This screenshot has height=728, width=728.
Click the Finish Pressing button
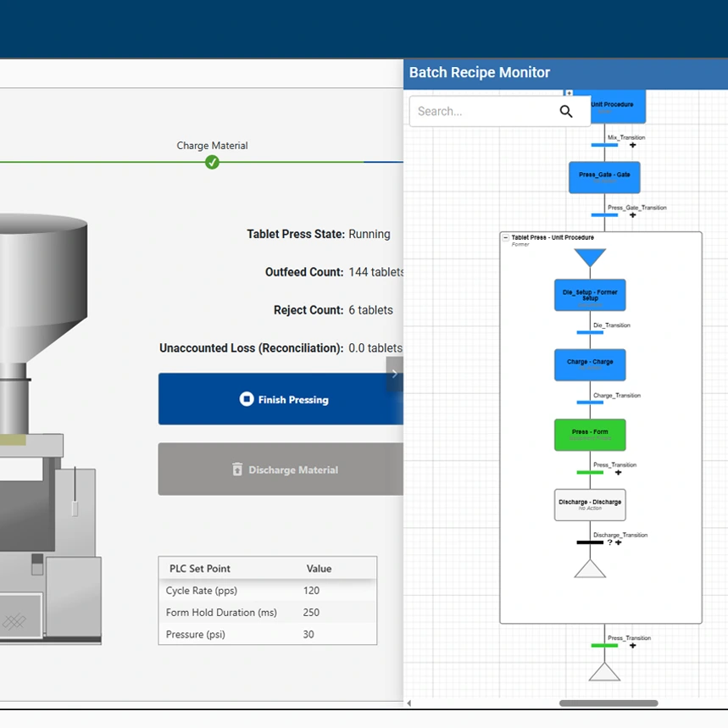pos(281,399)
